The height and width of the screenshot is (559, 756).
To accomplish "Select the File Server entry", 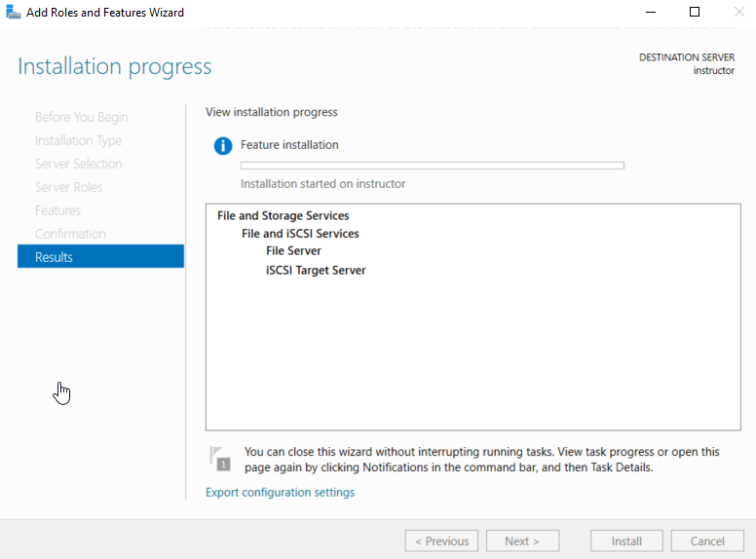I will (293, 250).
